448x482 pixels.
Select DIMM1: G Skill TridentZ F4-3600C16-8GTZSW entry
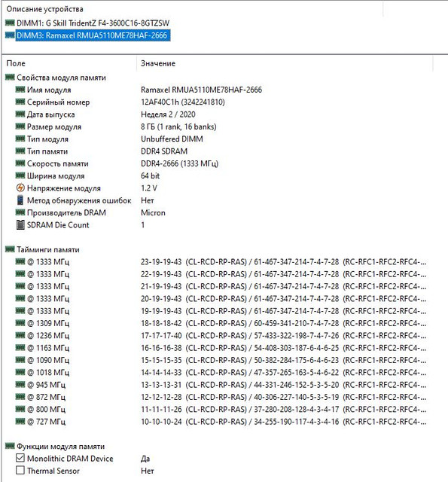pos(93,23)
